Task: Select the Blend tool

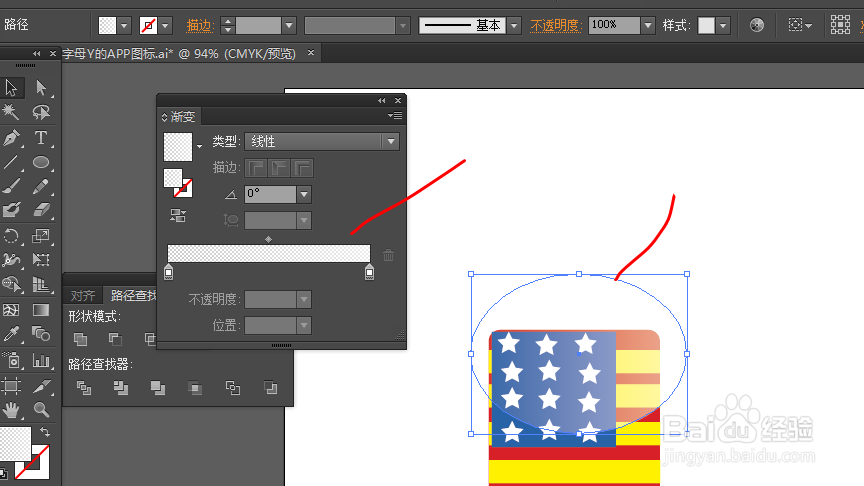Action: click(x=41, y=334)
